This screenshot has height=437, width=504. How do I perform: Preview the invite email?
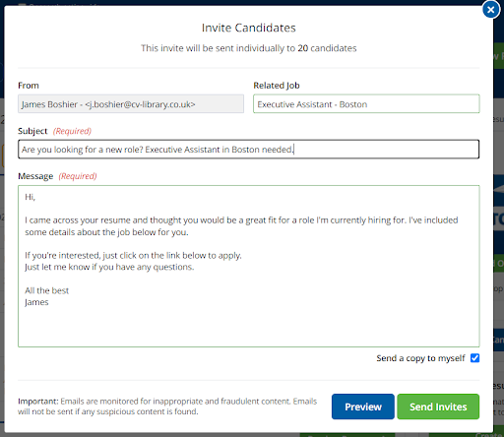pyautogui.click(x=362, y=406)
